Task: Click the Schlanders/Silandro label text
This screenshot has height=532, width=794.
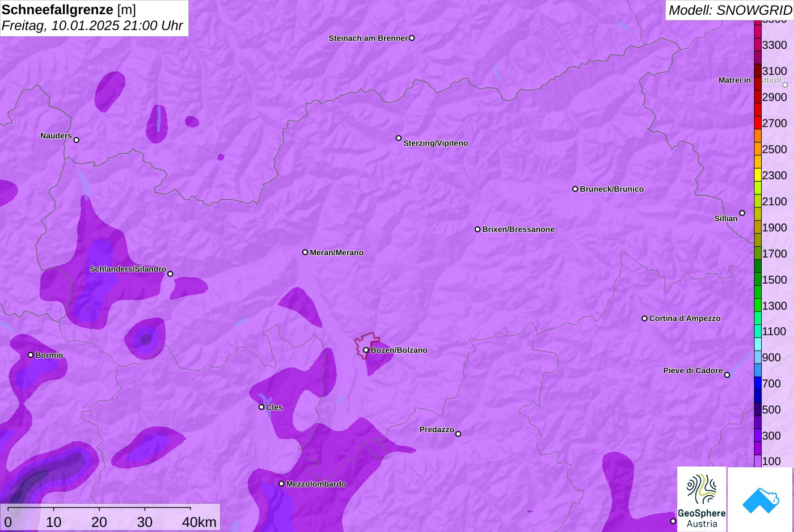Action: click(x=128, y=269)
